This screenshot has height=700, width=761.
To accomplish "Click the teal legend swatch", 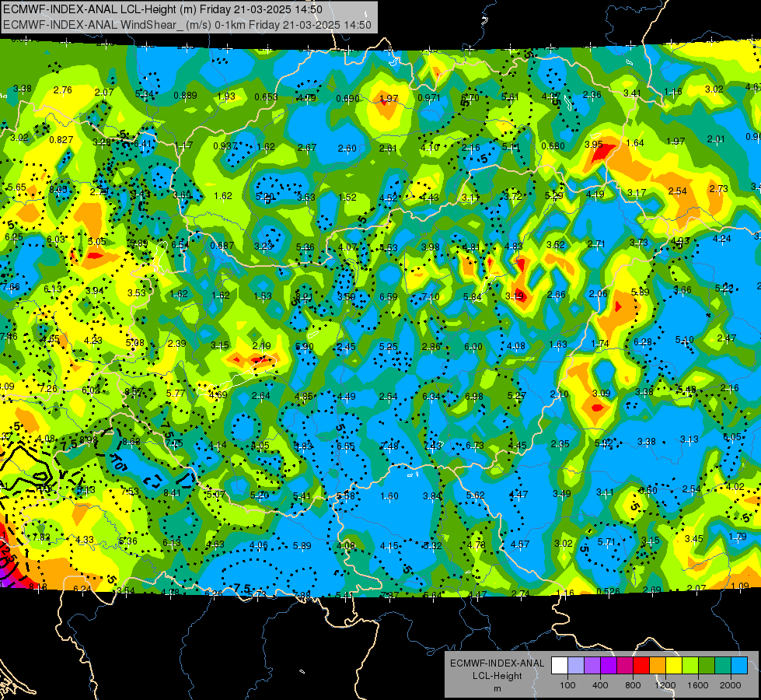I will pos(723,666).
